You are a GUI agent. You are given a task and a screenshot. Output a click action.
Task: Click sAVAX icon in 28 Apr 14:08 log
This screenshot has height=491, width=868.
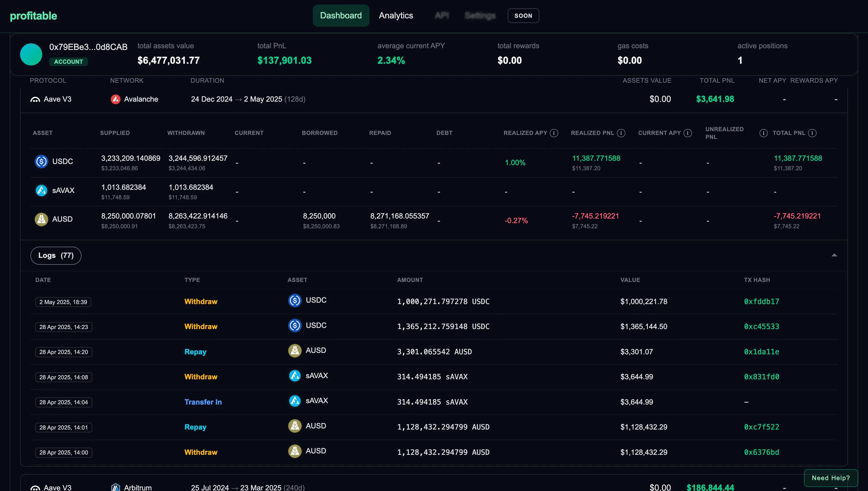[x=295, y=376]
